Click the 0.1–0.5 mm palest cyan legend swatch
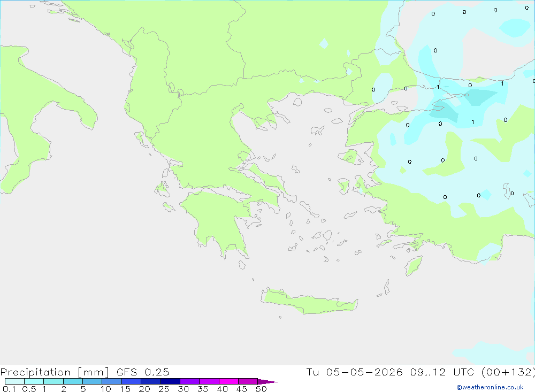Viewport: 535px width, 392px height. pos(14,381)
